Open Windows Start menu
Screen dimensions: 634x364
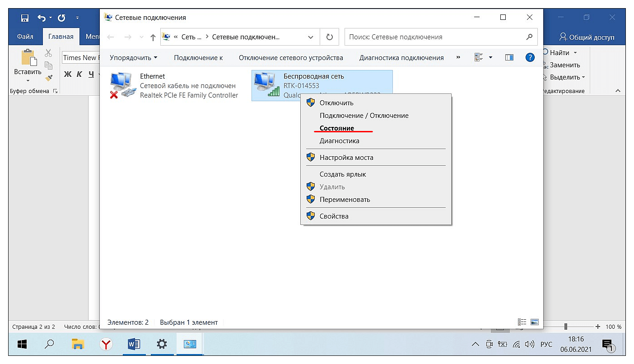point(22,345)
